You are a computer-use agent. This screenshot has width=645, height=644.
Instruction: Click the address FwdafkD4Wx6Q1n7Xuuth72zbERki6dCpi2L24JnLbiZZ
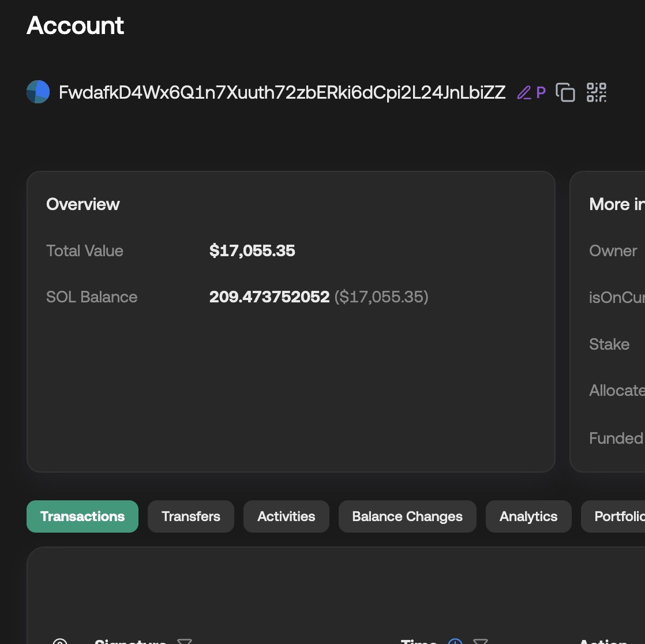(282, 92)
